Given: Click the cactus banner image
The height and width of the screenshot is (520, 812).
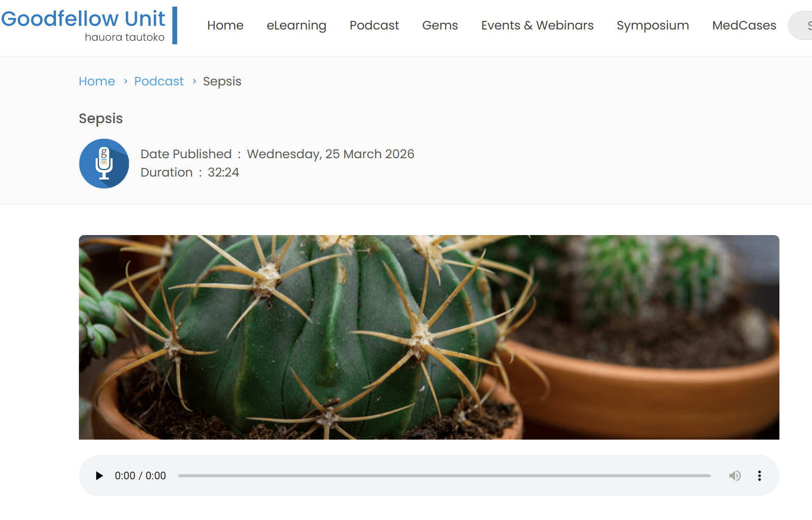Looking at the screenshot, I should (x=429, y=337).
